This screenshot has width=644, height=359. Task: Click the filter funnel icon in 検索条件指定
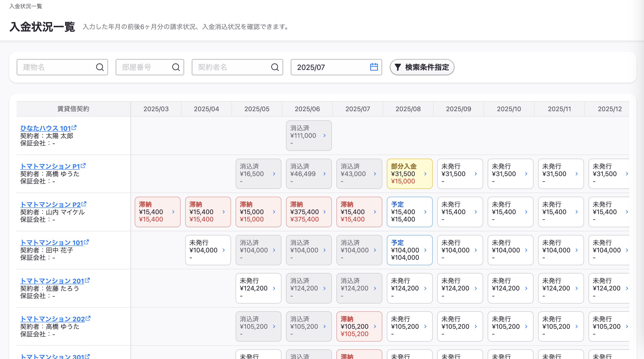(397, 67)
